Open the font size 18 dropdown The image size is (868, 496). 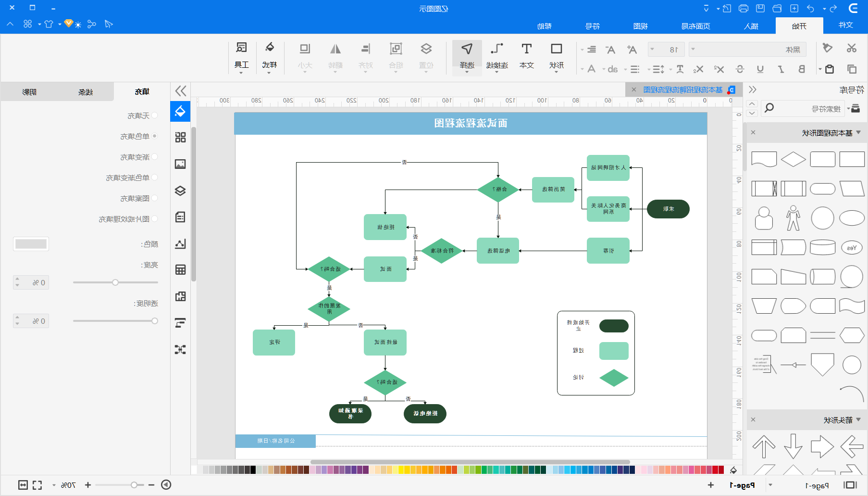click(x=652, y=49)
